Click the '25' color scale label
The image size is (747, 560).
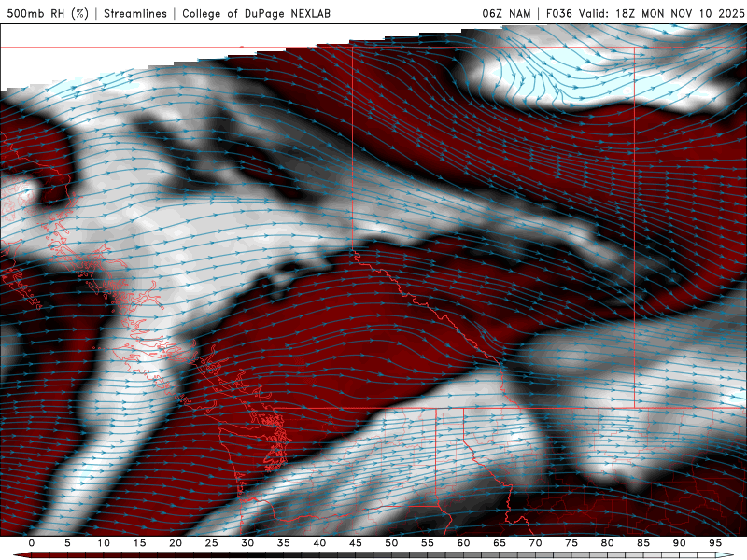[212, 543]
